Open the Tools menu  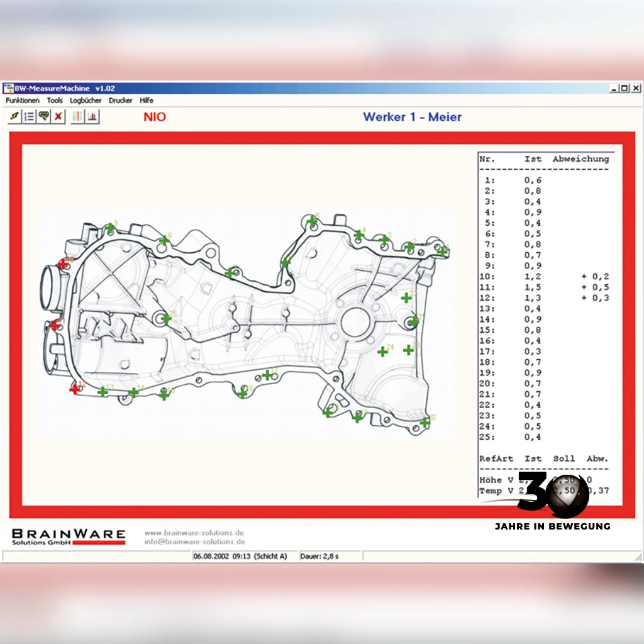pos(55,100)
